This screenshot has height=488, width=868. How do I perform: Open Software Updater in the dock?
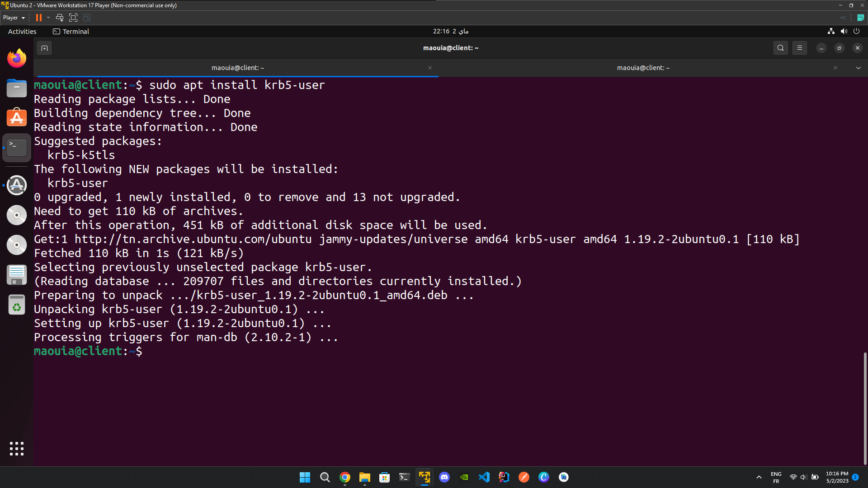click(17, 185)
